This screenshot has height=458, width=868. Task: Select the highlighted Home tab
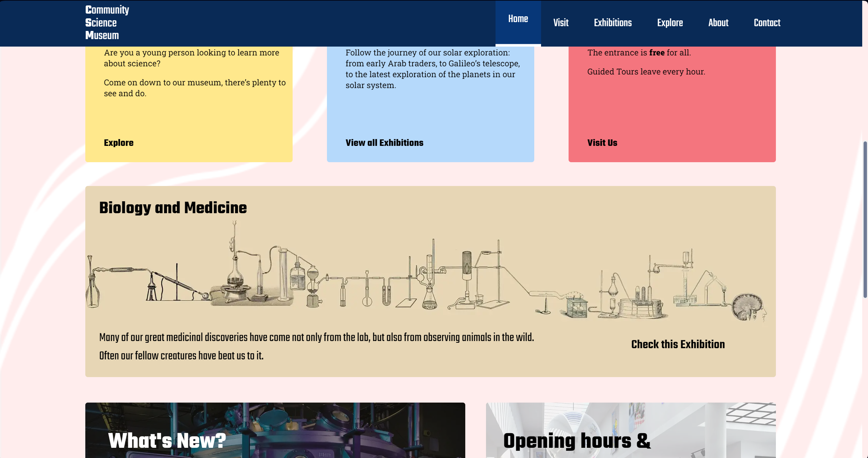[518, 19]
